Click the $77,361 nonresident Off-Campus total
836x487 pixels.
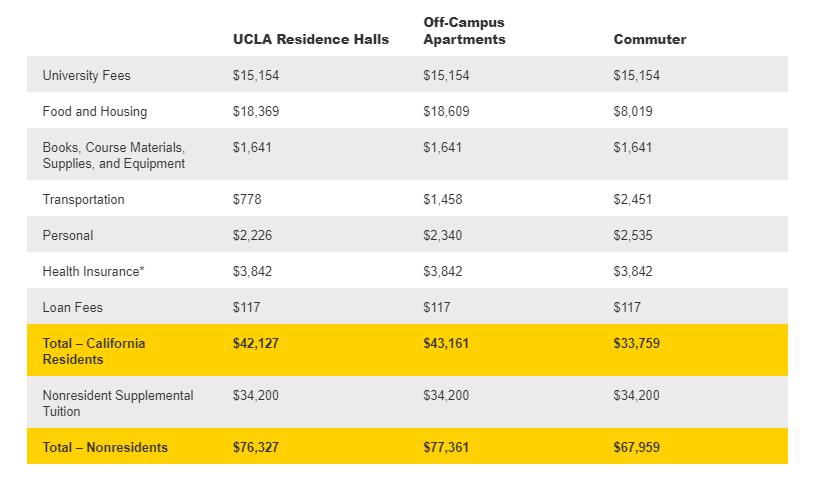446,447
